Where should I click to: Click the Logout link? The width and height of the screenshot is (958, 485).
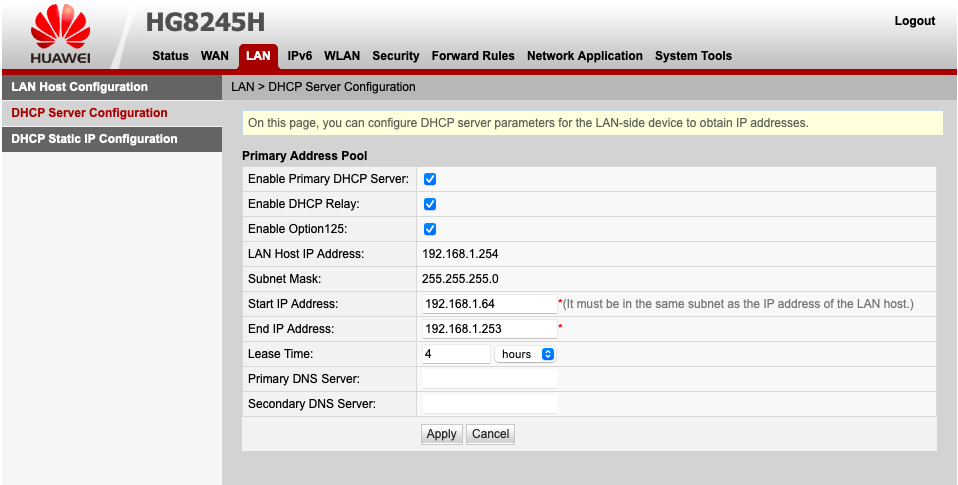tap(915, 21)
